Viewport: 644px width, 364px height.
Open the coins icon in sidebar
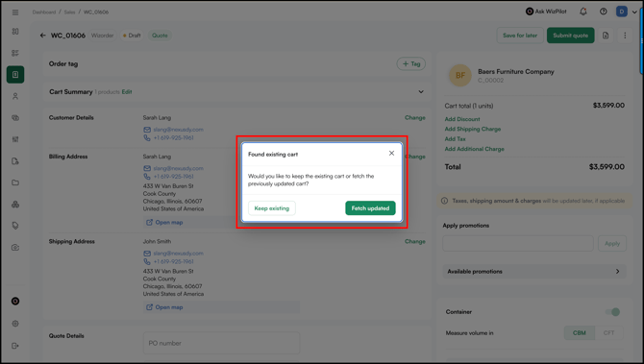click(x=15, y=118)
